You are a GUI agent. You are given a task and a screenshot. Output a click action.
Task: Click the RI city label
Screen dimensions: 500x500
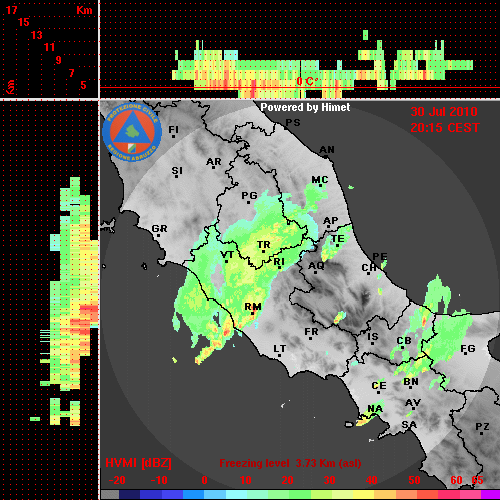point(279,262)
